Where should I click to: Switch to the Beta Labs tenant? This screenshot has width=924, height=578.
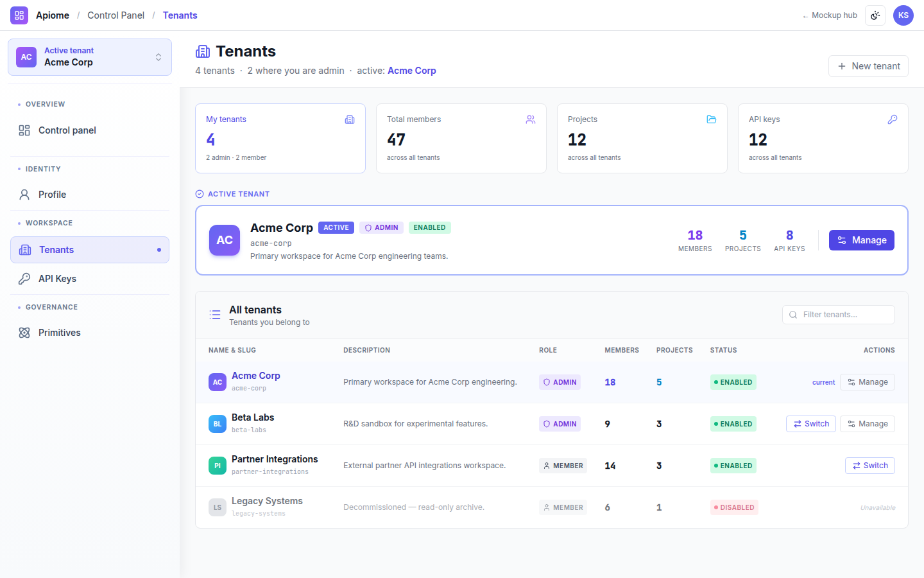pos(811,424)
